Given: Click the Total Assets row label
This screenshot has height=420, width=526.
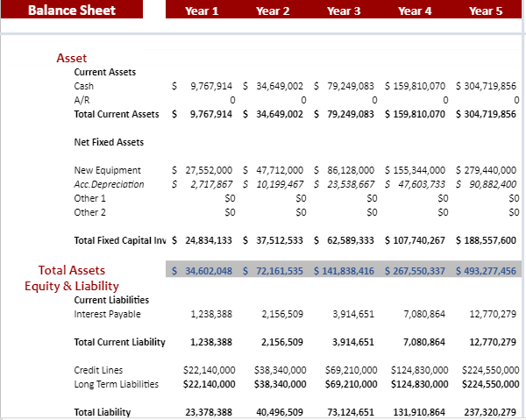Looking at the screenshot, I should [x=72, y=270].
